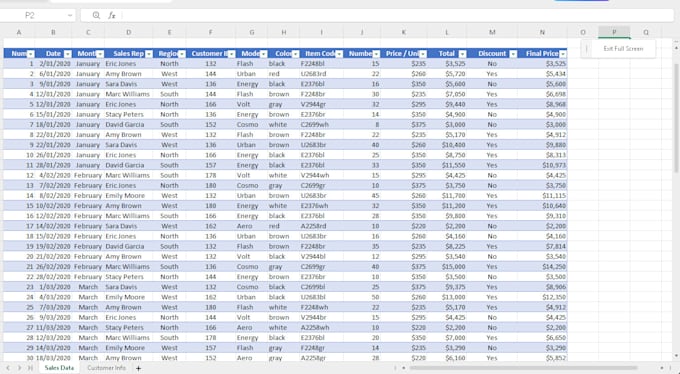Select final price cell '$5,852'
Viewport: 680px width, 374px height.
pyautogui.click(x=542, y=358)
